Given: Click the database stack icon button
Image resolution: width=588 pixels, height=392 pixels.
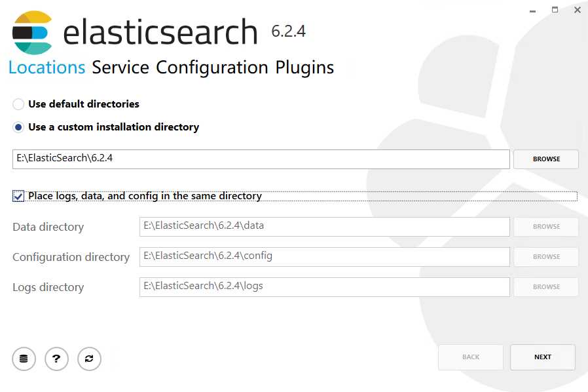Looking at the screenshot, I should tap(24, 359).
